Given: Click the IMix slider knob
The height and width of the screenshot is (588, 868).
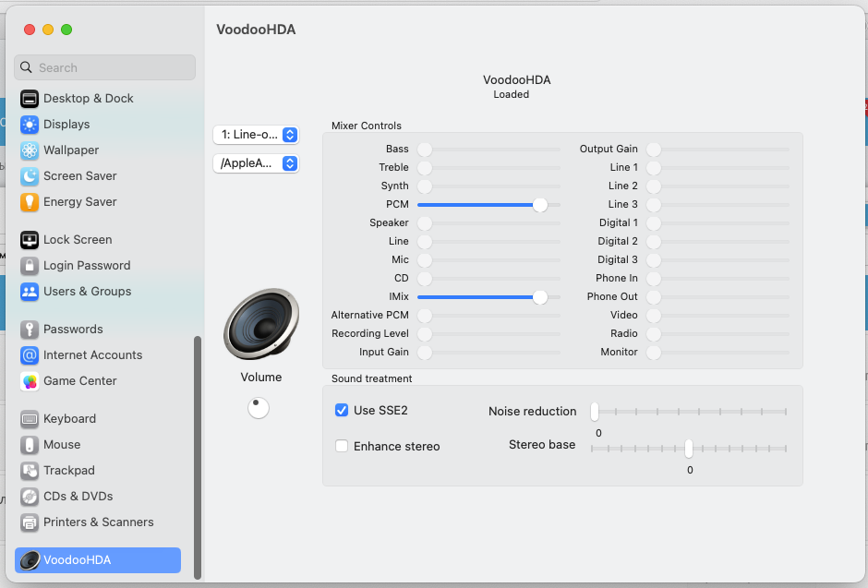Looking at the screenshot, I should pyautogui.click(x=540, y=297).
